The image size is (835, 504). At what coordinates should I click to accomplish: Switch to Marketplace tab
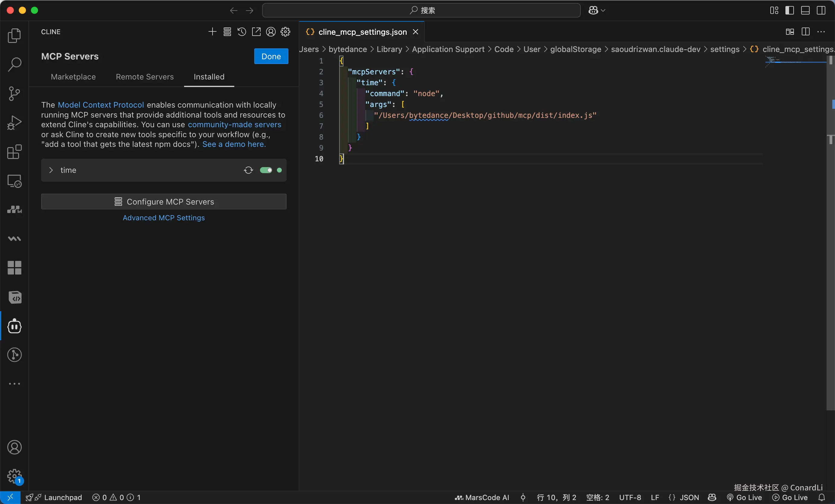tap(73, 77)
